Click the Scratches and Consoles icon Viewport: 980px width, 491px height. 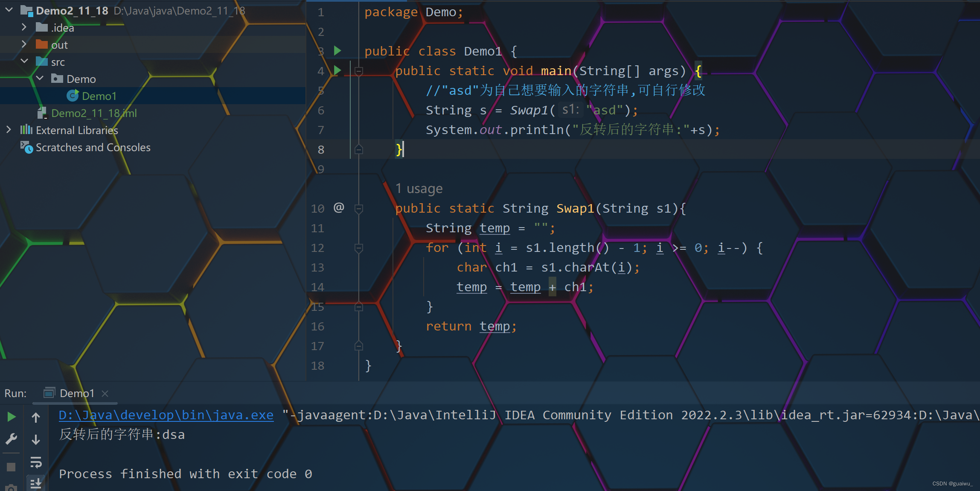click(x=27, y=147)
